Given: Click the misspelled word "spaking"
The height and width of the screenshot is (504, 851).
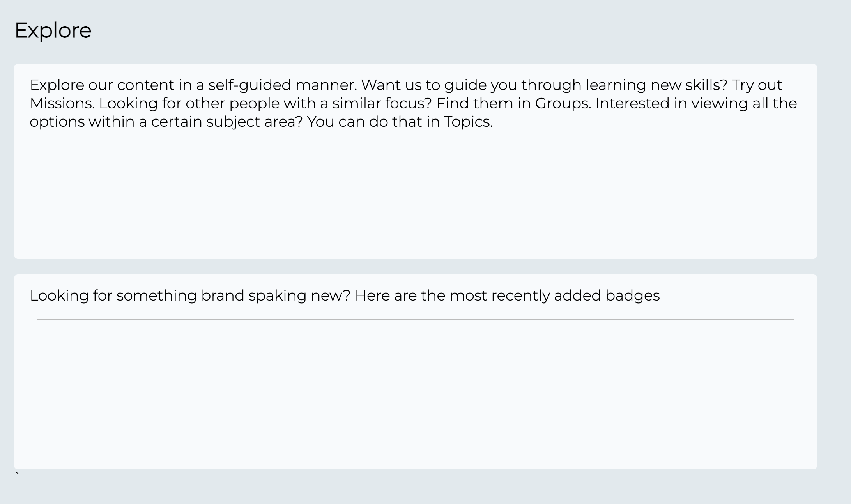Looking at the screenshot, I should [x=277, y=296].
